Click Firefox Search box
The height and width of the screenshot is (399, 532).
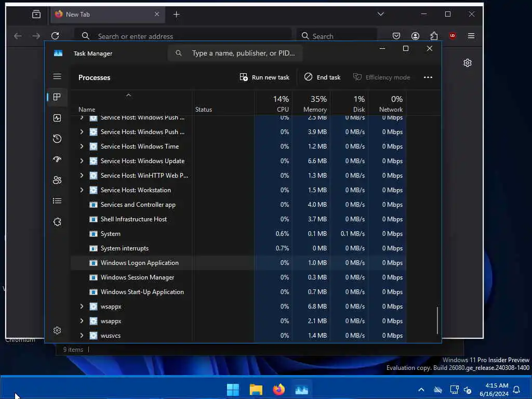pos(337,36)
